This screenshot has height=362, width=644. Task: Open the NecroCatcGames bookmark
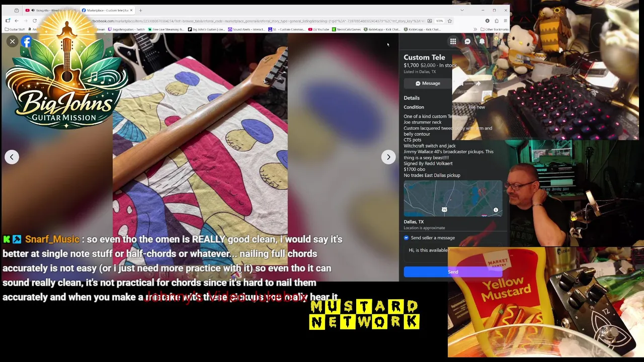pyautogui.click(x=347, y=29)
